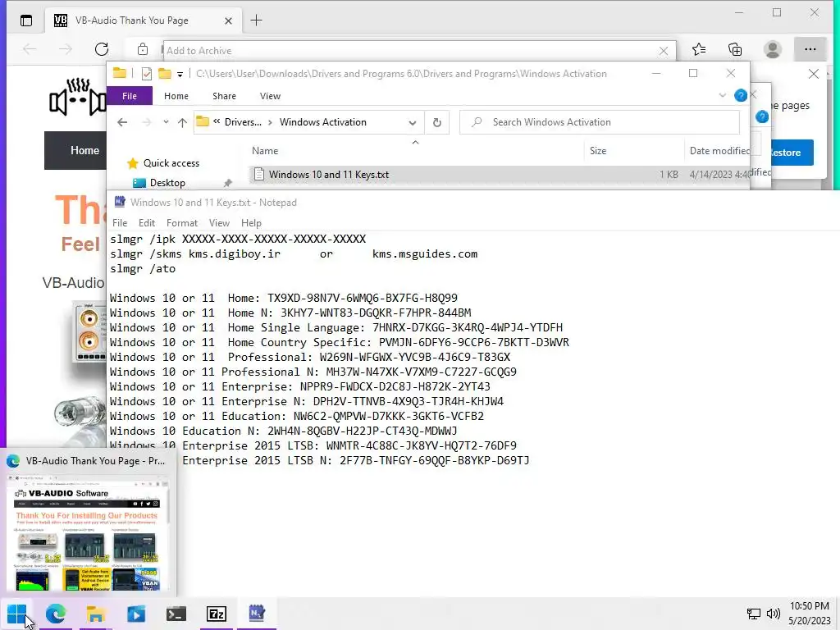Viewport: 840px width, 630px height.
Task: Open the File tab in Explorer
Action: (x=130, y=96)
